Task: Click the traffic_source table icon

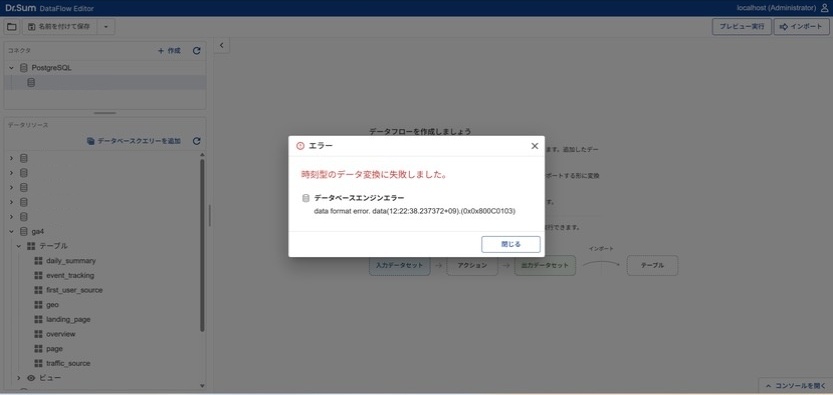Action: pos(38,363)
